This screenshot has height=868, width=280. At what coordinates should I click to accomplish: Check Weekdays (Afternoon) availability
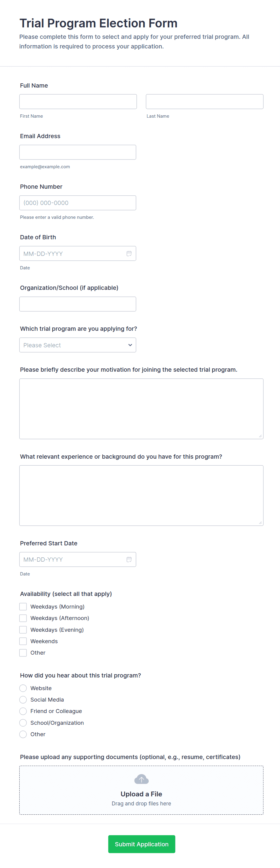point(23,618)
